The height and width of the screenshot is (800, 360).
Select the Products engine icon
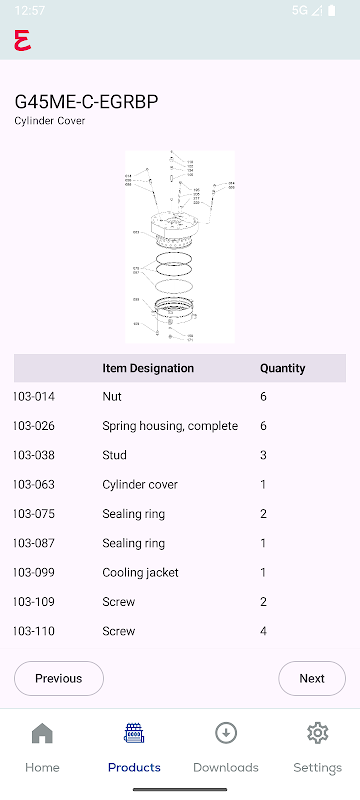(134, 734)
